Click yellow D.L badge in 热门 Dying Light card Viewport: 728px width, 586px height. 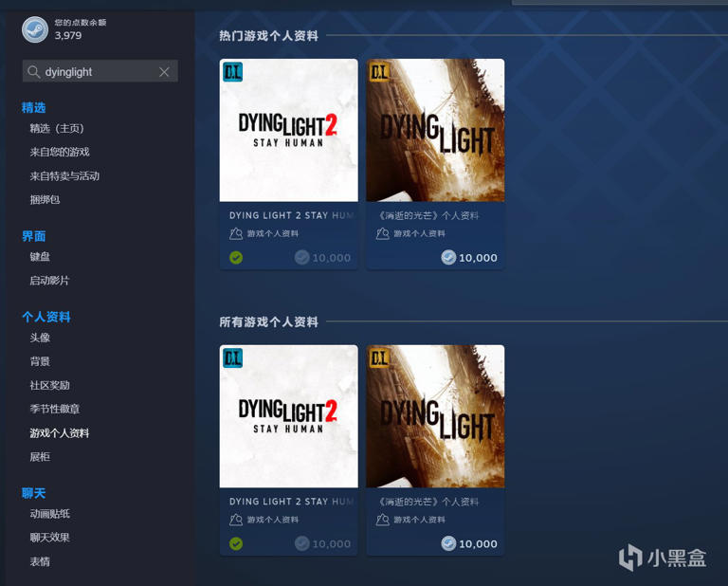click(x=379, y=71)
